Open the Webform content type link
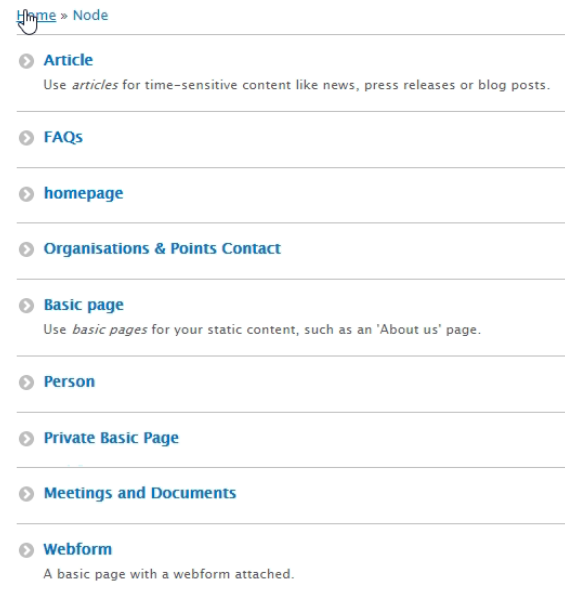 78,549
